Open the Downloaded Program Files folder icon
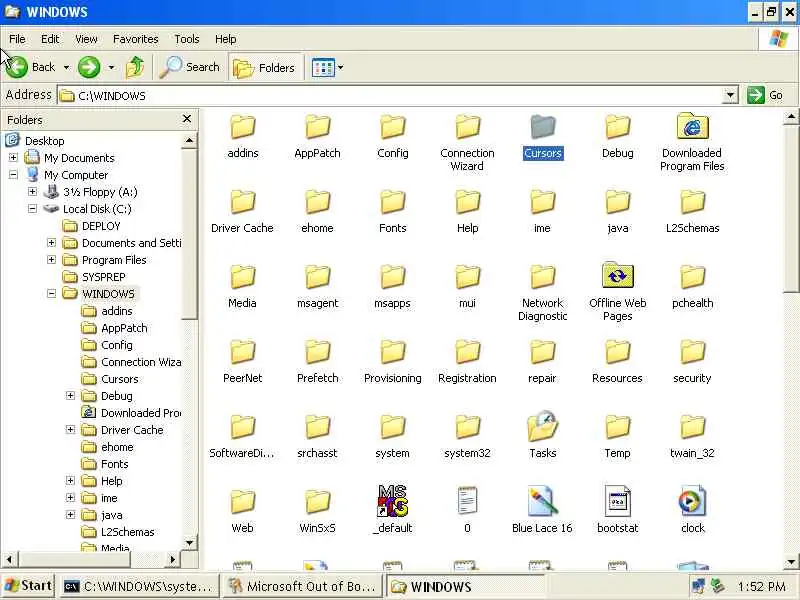800x600 pixels. pos(692,127)
